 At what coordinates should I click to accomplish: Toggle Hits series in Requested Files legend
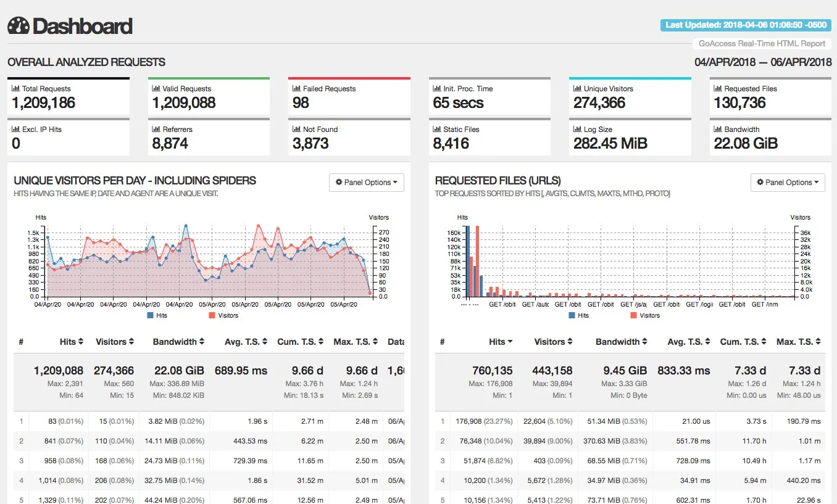coord(578,315)
